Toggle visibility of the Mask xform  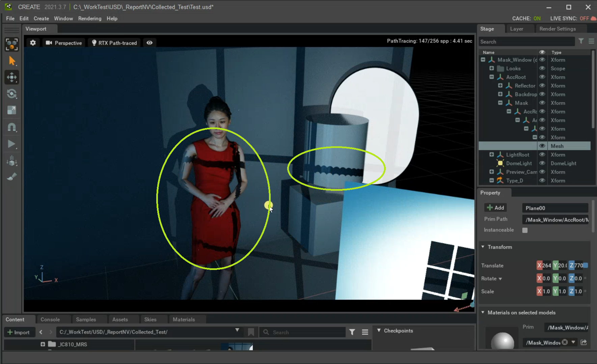[x=542, y=103]
